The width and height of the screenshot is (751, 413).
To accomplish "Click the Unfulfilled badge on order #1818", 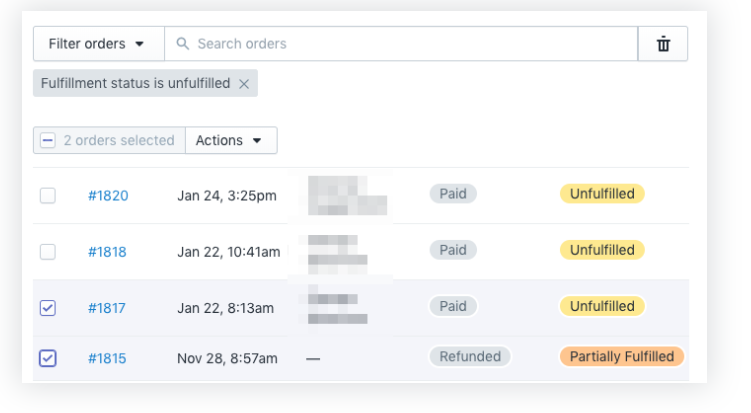I will 602,250.
